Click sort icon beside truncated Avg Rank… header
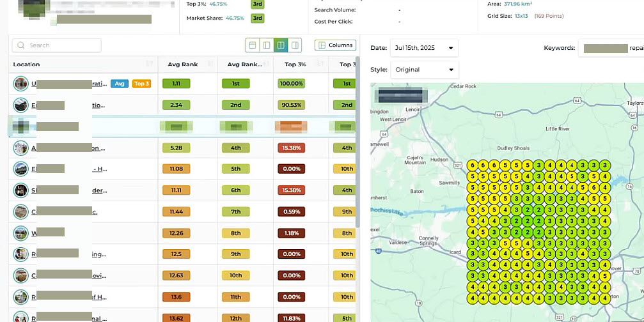The image size is (644, 322). pos(266,64)
